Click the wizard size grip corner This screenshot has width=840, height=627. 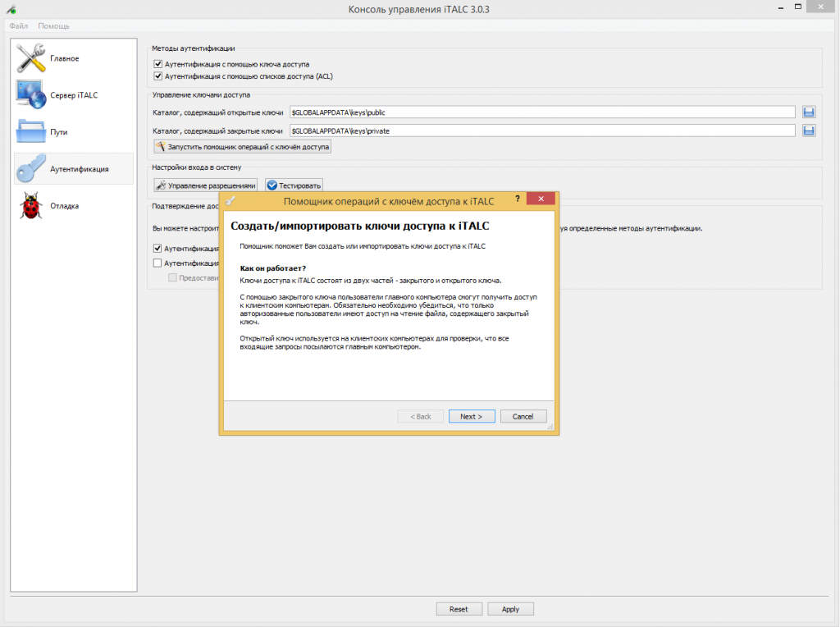(550, 427)
